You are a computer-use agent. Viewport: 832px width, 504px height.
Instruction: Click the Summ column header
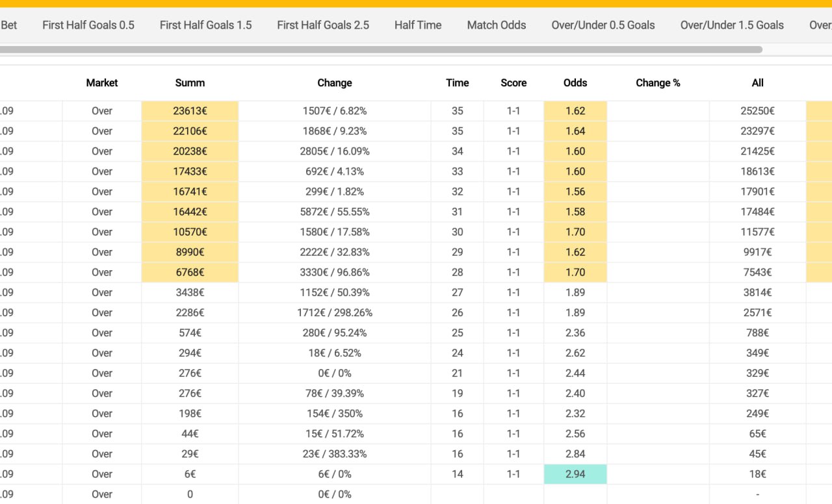point(190,82)
